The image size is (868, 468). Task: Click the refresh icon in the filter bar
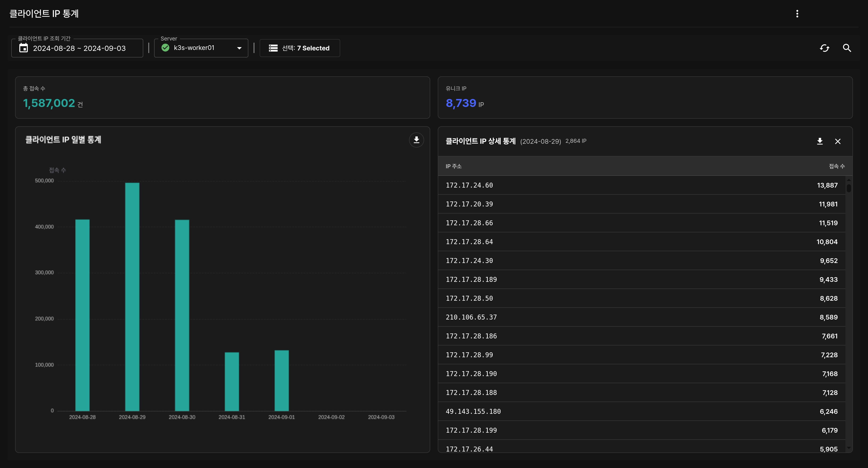tap(824, 48)
